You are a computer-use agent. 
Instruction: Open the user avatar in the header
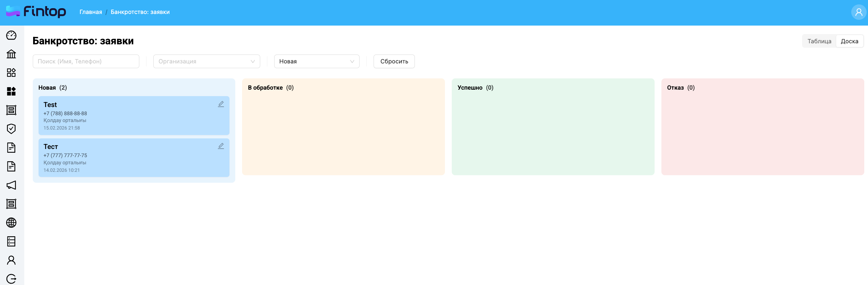coord(858,12)
